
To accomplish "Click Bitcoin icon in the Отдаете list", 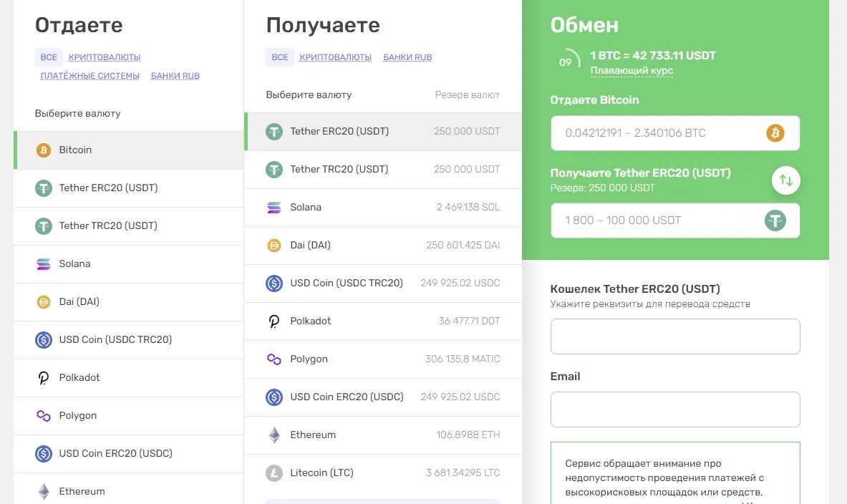I will pyautogui.click(x=44, y=150).
